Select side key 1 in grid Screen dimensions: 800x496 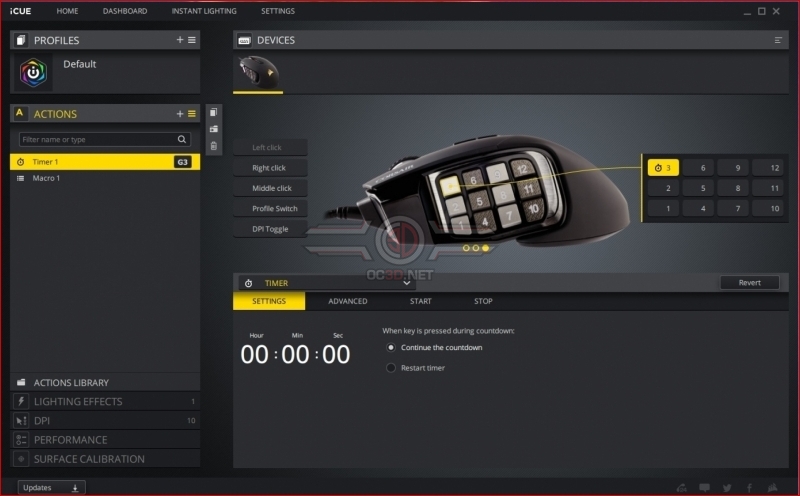coord(663,209)
